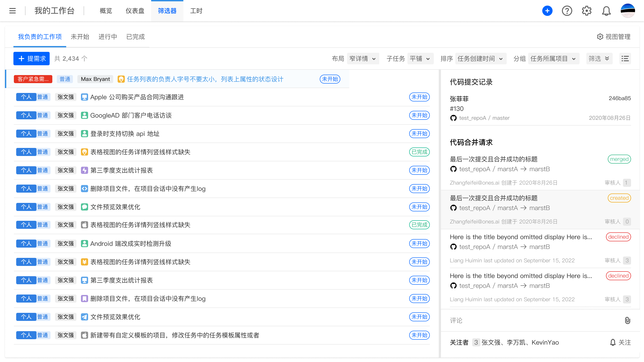
Task: Switch to 已完成 view tab
Action: tap(136, 37)
